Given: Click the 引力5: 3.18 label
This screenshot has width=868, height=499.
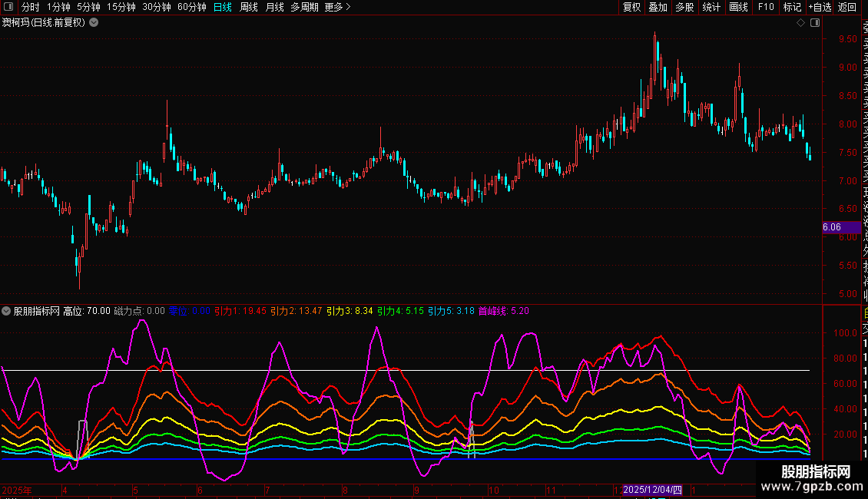Looking at the screenshot, I should click(x=451, y=311).
